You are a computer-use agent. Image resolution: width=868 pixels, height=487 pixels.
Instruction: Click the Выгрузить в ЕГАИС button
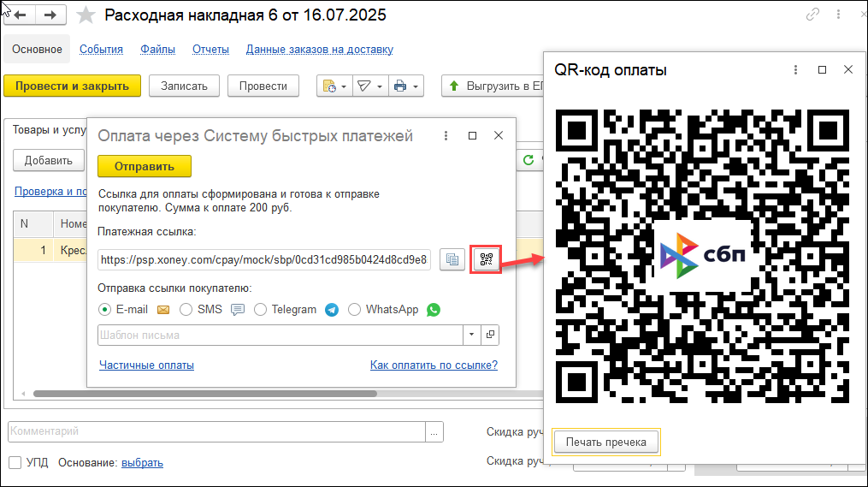pos(493,86)
